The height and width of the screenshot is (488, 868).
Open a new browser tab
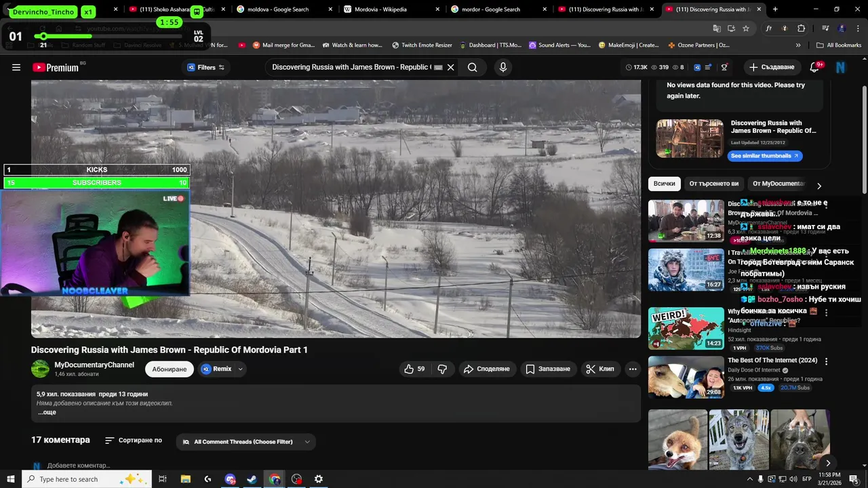775,9
